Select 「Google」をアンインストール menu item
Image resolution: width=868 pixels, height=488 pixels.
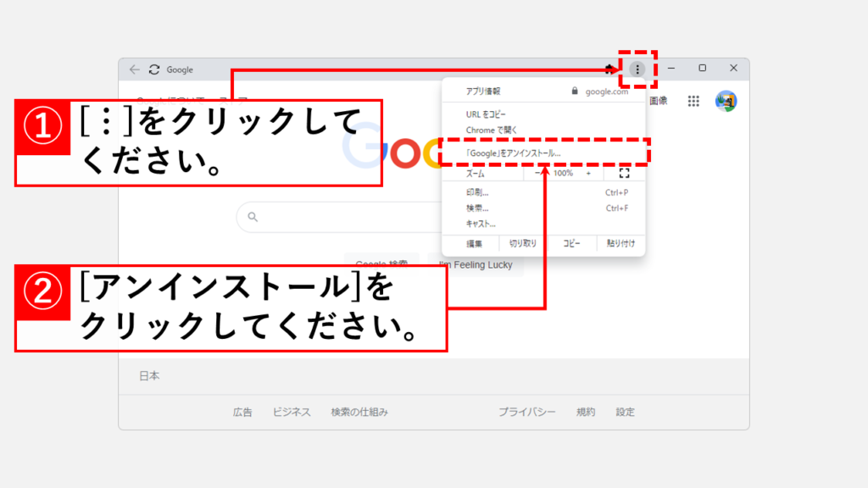click(x=514, y=153)
